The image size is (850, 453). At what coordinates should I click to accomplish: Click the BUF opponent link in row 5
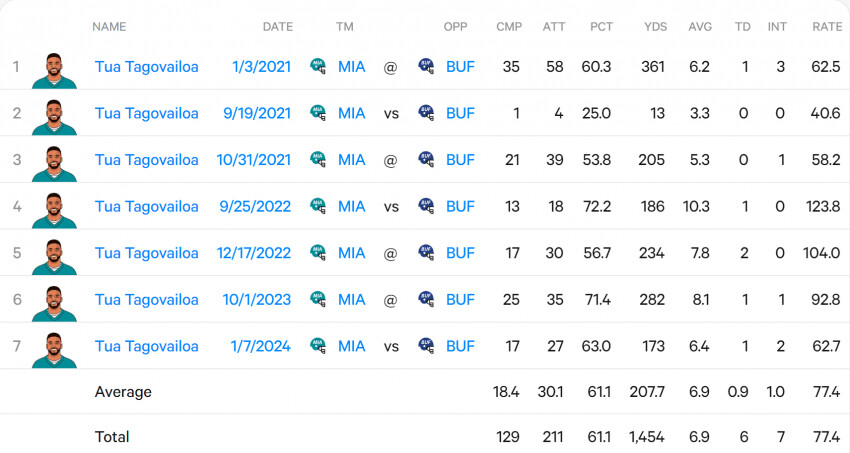460,253
